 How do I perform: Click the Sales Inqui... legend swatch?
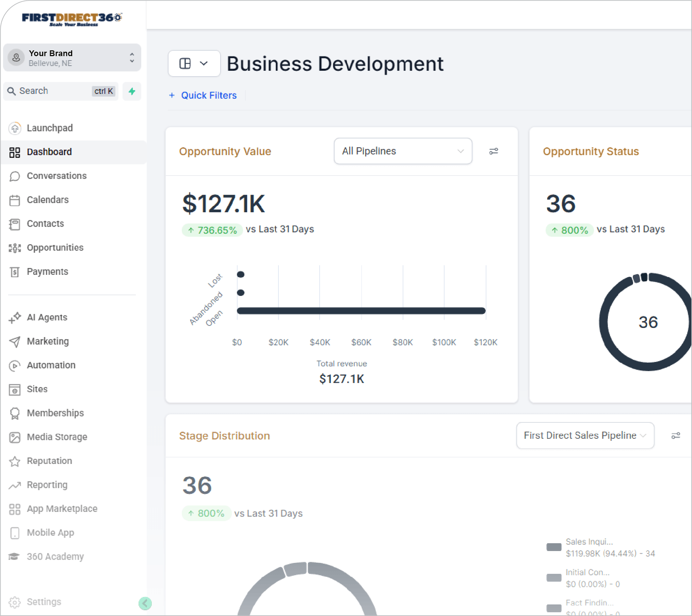(x=554, y=547)
